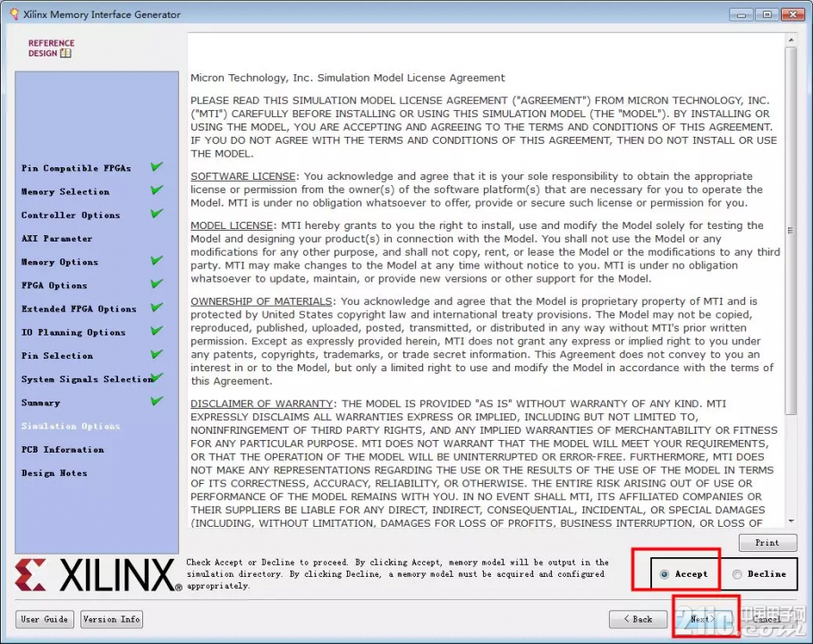Screen dimensions: 813x644
Task: Print the license agreement
Action: pos(767,542)
